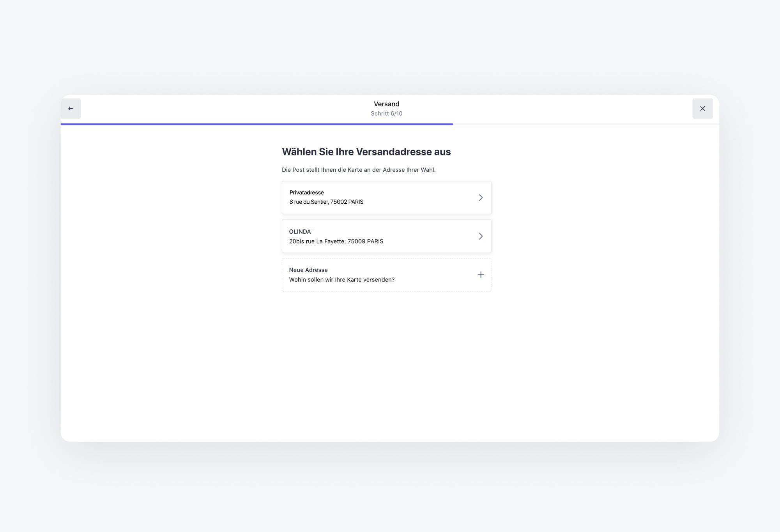The width and height of the screenshot is (780, 532).
Task: Choose OLINDA 20bis rue La Fayette address
Action: (386, 236)
